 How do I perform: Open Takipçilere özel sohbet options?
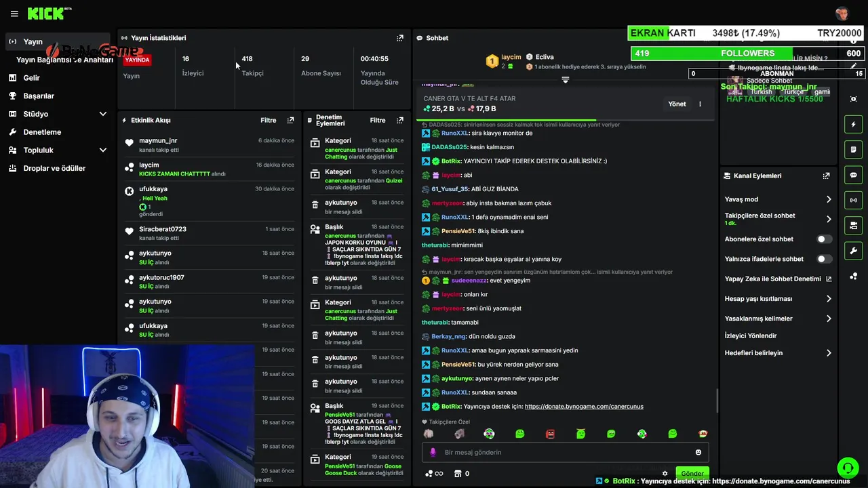(778, 219)
